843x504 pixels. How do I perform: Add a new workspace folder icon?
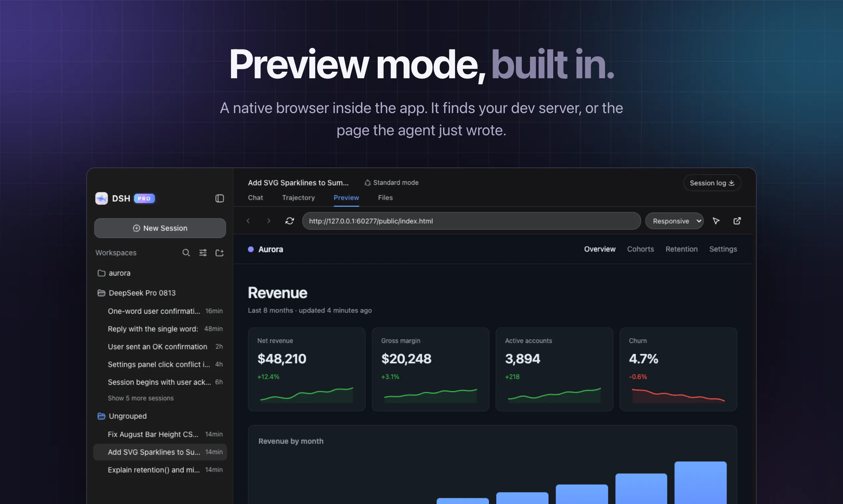click(220, 253)
